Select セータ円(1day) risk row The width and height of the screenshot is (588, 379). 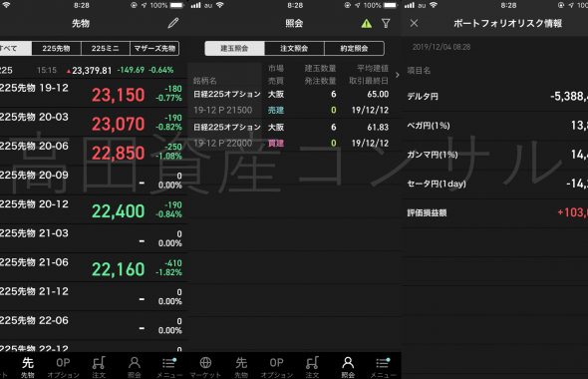pyautogui.click(x=495, y=184)
